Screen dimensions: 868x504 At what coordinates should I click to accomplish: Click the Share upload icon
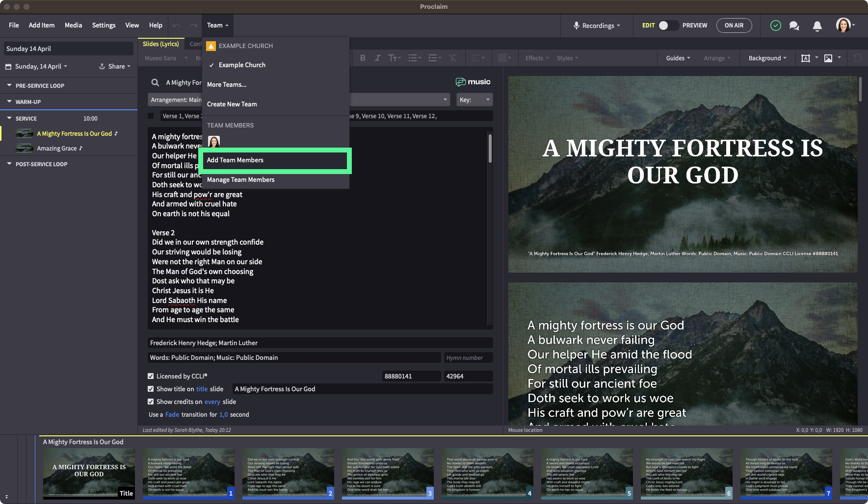tap(102, 66)
